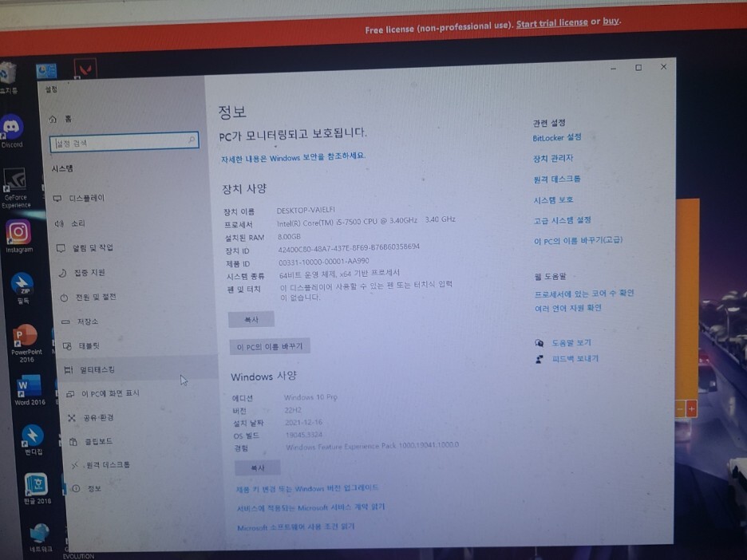
Task: Click the product ID 00331-10000-00001-AA990 text
Action: click(x=323, y=262)
